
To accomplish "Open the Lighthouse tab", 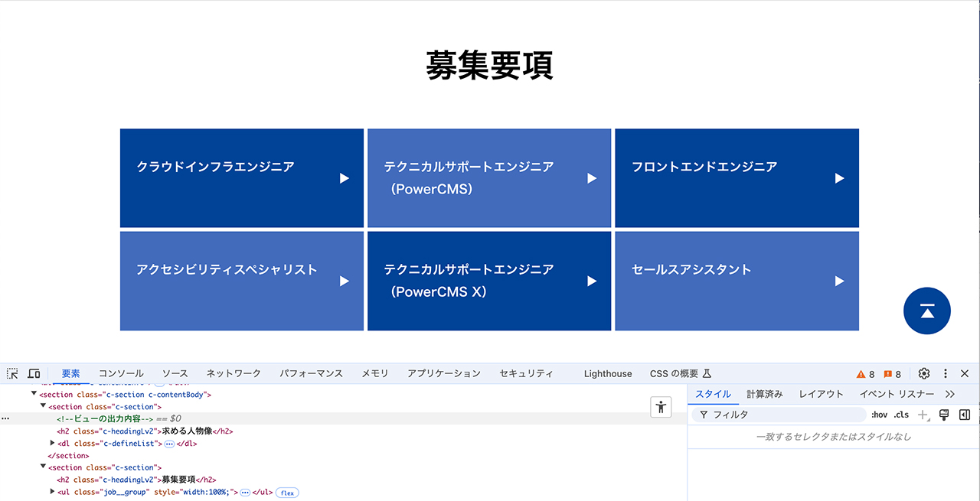I will (608, 373).
